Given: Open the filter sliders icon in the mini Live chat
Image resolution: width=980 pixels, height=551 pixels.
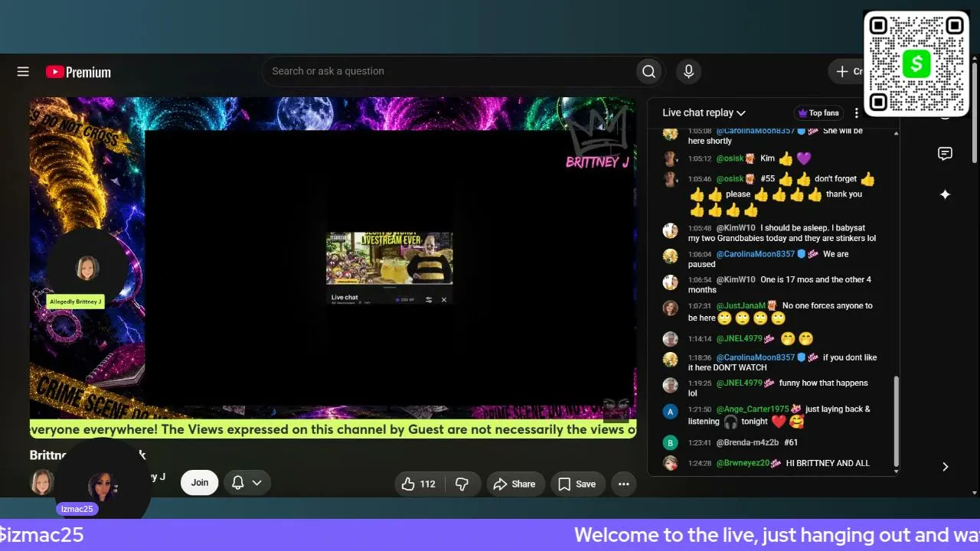Looking at the screenshot, I should coord(429,299).
